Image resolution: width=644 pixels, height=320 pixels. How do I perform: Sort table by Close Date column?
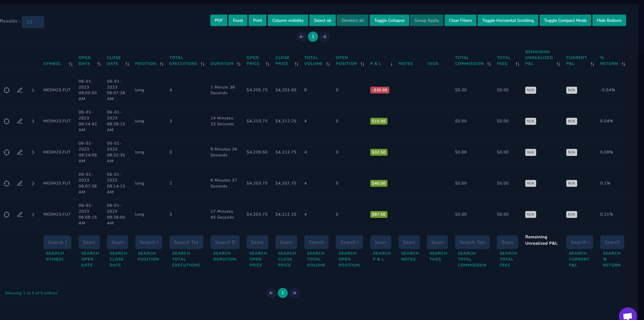(x=127, y=64)
